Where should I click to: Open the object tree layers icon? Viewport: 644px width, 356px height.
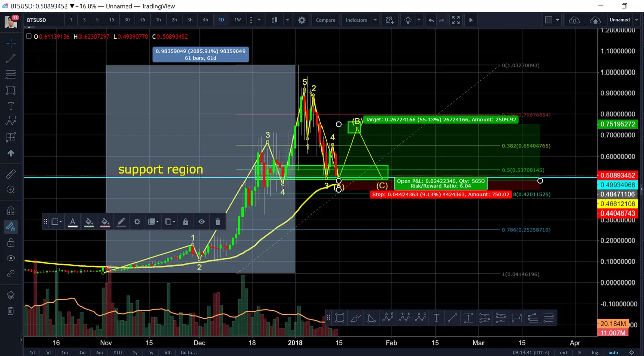tap(11, 295)
